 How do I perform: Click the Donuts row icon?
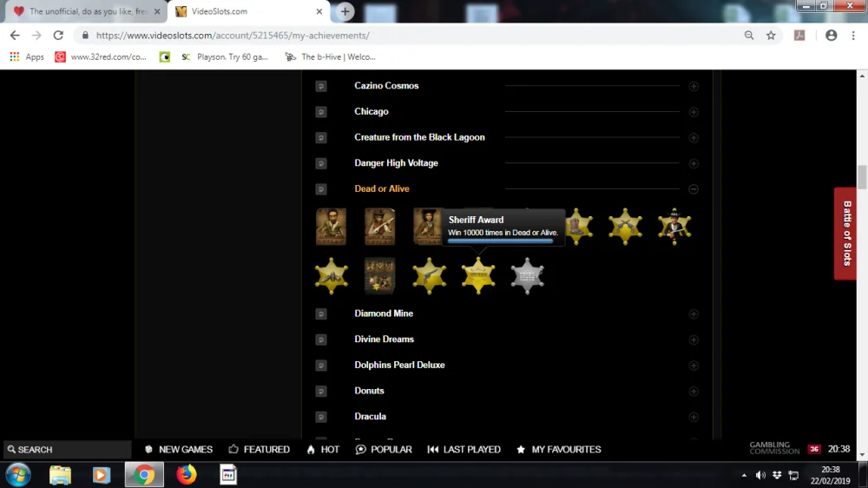321,391
